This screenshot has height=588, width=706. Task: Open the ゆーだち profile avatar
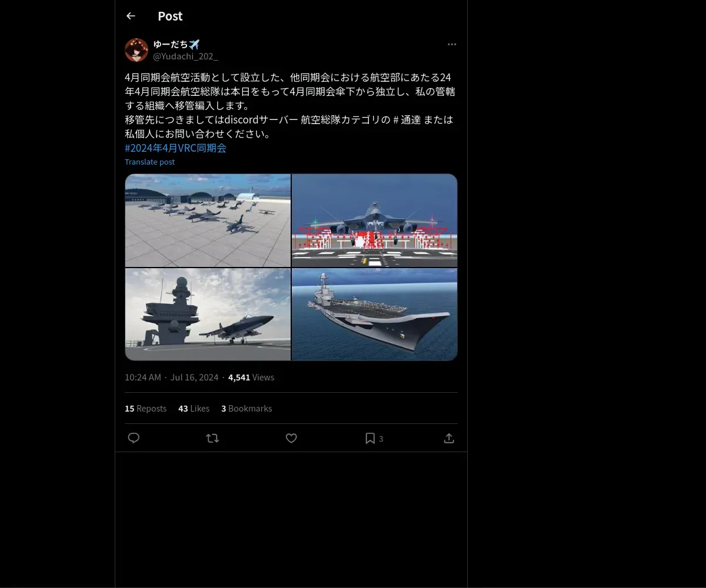[x=136, y=50]
